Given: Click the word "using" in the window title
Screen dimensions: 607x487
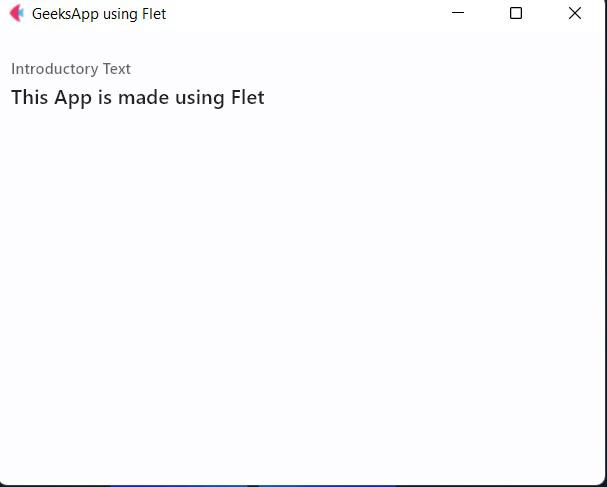Looking at the screenshot, I should point(120,15).
